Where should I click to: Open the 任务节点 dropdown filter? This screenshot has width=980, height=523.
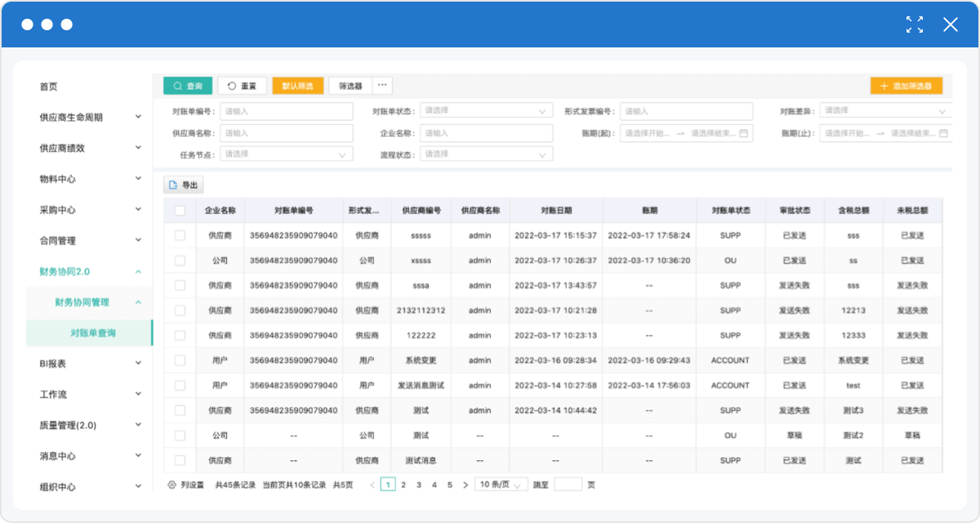pos(287,154)
